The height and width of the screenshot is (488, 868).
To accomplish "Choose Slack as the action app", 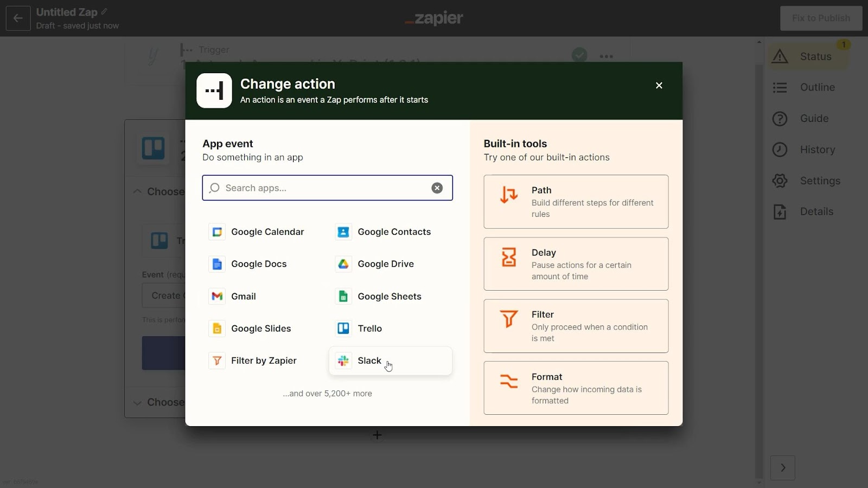I will [x=390, y=361].
